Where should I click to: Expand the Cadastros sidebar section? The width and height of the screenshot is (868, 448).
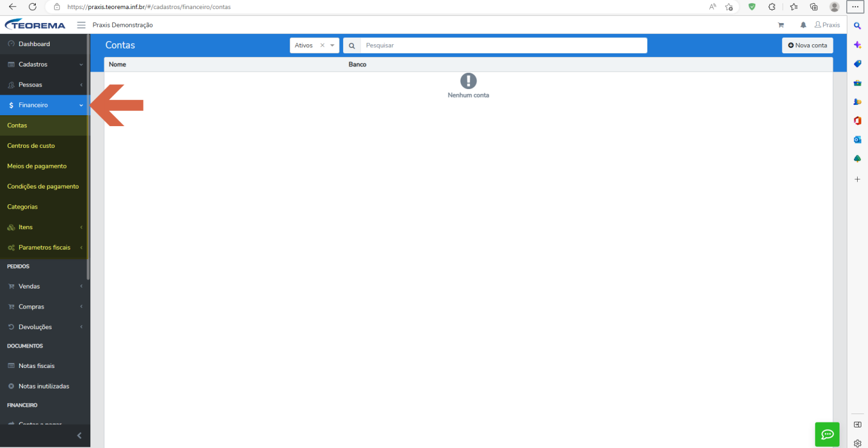click(x=45, y=64)
